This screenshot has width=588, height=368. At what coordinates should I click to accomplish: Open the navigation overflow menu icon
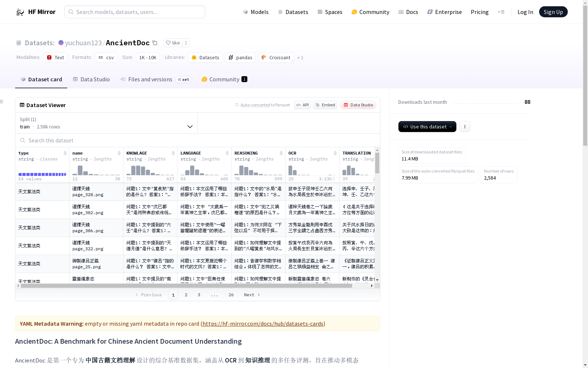[x=501, y=12]
